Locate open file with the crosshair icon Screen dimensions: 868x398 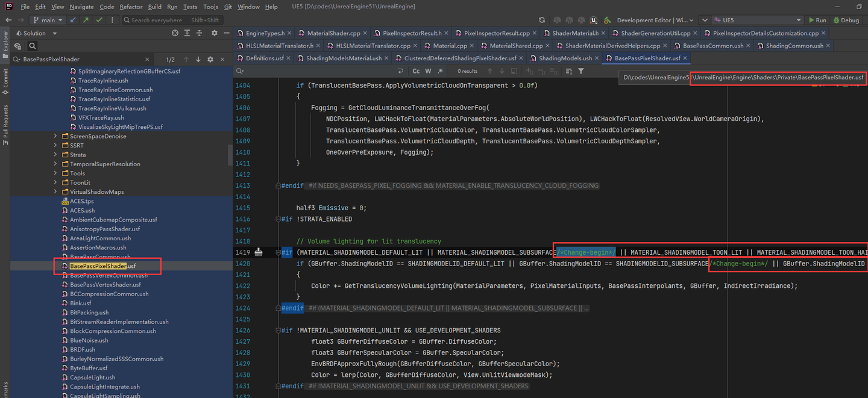(175, 33)
